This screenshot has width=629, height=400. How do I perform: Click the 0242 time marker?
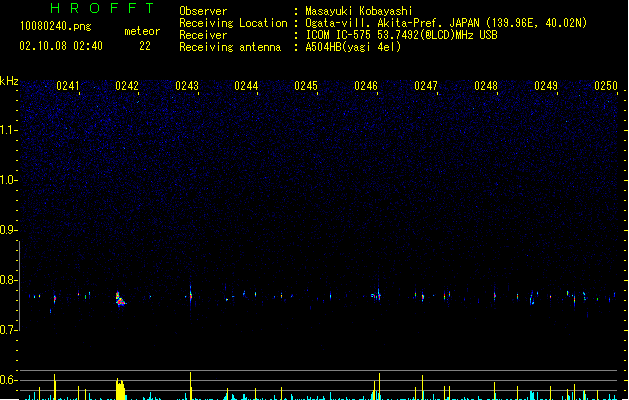(x=127, y=86)
